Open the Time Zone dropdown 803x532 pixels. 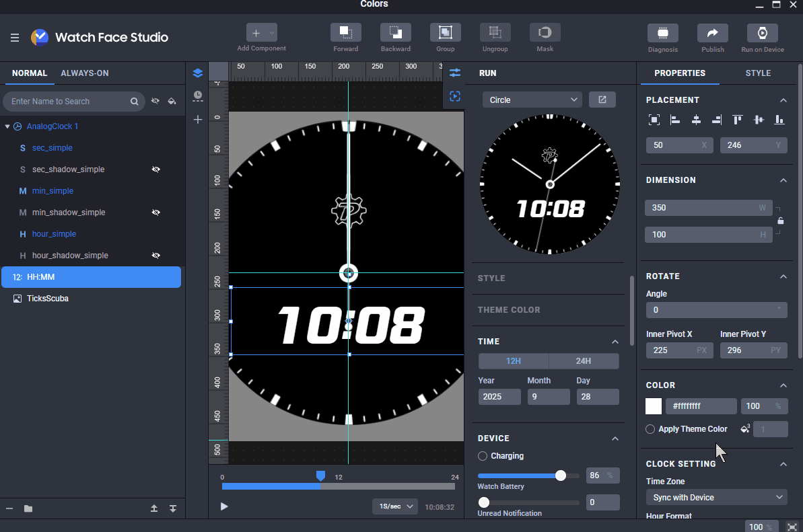[716, 497]
